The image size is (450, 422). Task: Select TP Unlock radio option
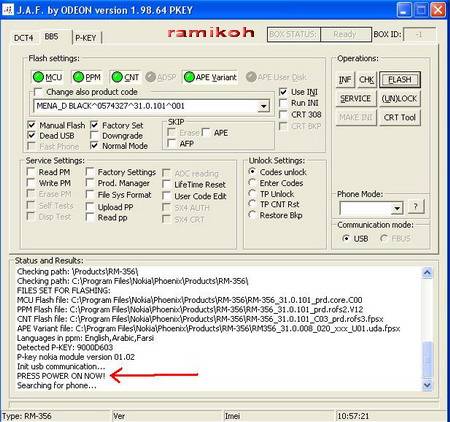pyautogui.click(x=252, y=193)
